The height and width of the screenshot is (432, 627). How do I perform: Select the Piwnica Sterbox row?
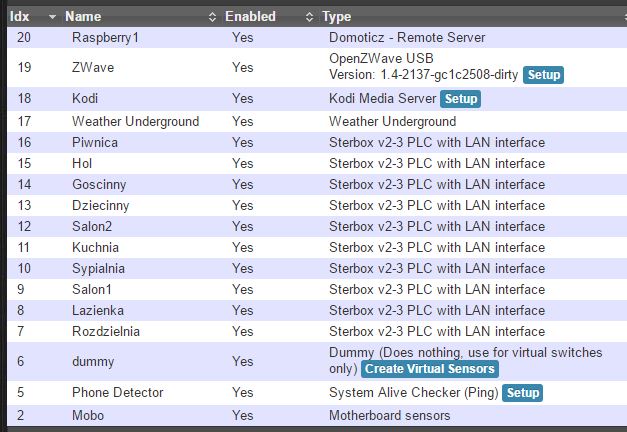point(317,143)
